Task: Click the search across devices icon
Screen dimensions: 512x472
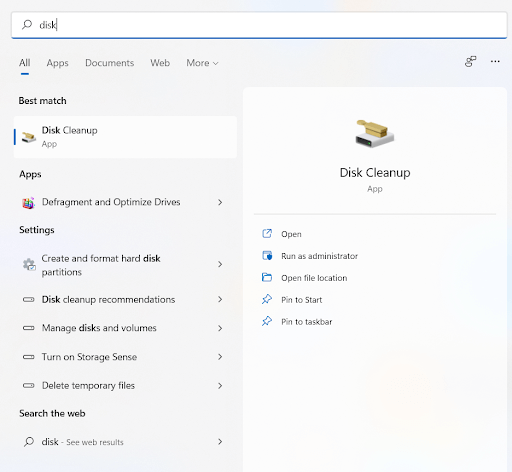Action: 470,62
